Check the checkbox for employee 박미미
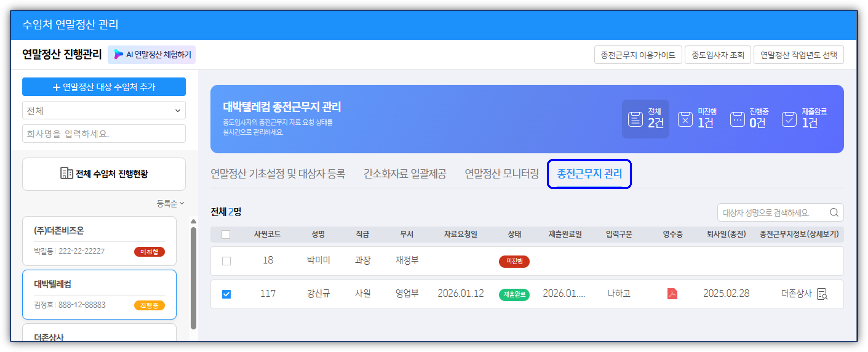 tap(226, 261)
